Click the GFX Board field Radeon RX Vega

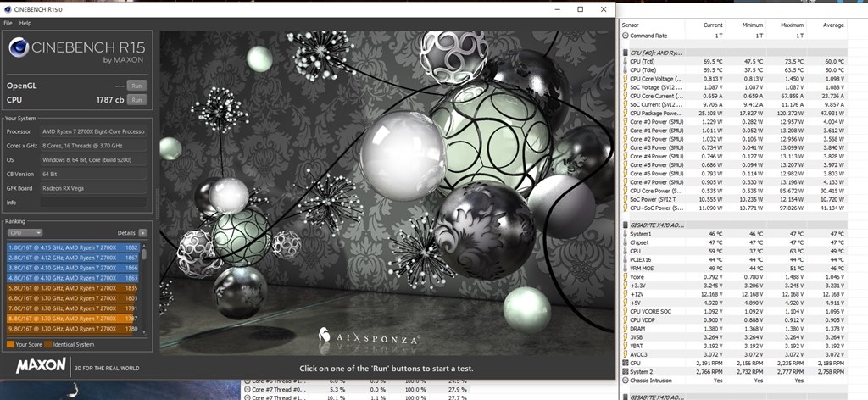coord(93,188)
